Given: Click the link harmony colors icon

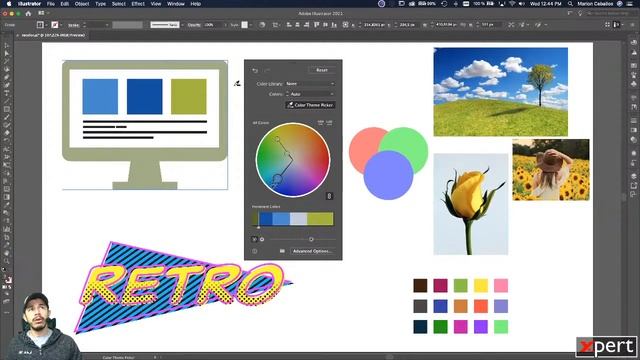Looking at the screenshot, I should click(x=329, y=196).
